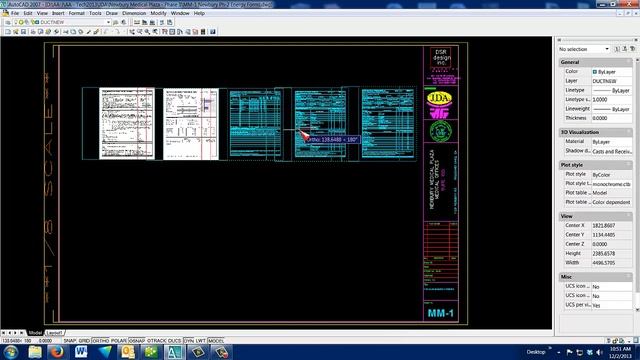This screenshot has width=640, height=360.
Task: Open the Modify menu
Action: point(158,13)
